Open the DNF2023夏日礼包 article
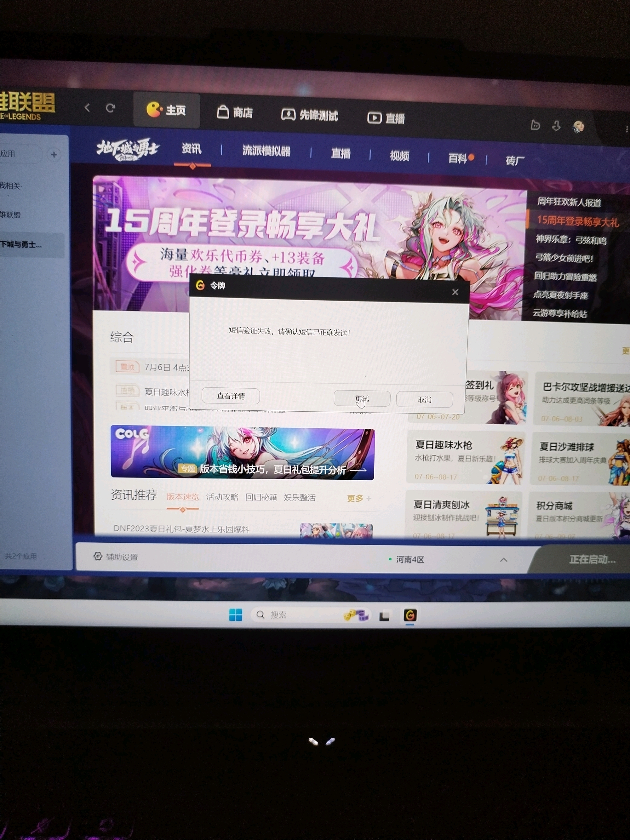Screen dimensions: 630x840 click(x=181, y=529)
